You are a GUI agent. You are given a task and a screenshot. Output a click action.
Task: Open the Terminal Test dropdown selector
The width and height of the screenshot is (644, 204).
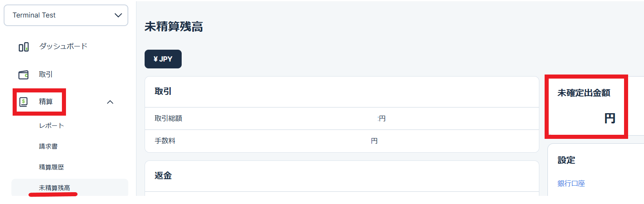coord(66,15)
